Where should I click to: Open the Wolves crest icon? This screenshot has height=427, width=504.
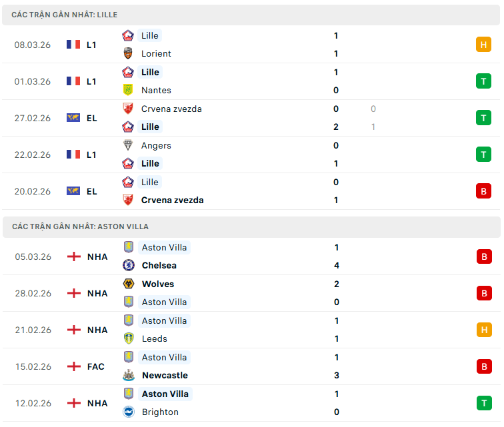(x=129, y=284)
